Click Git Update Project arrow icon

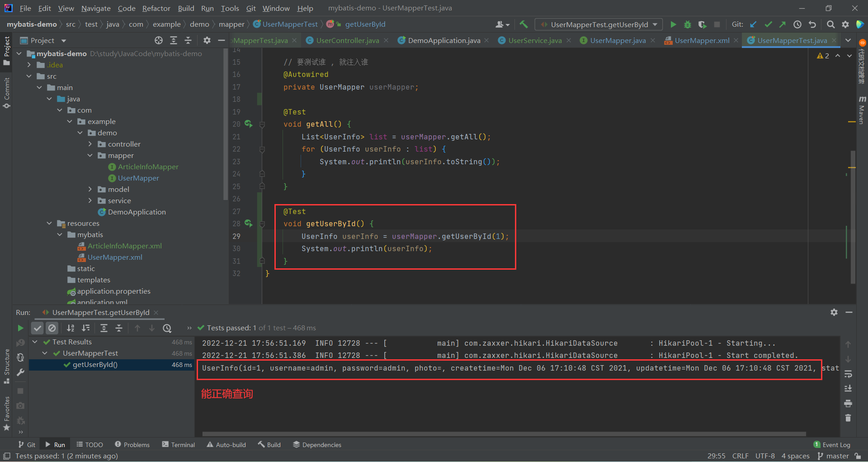click(x=753, y=24)
